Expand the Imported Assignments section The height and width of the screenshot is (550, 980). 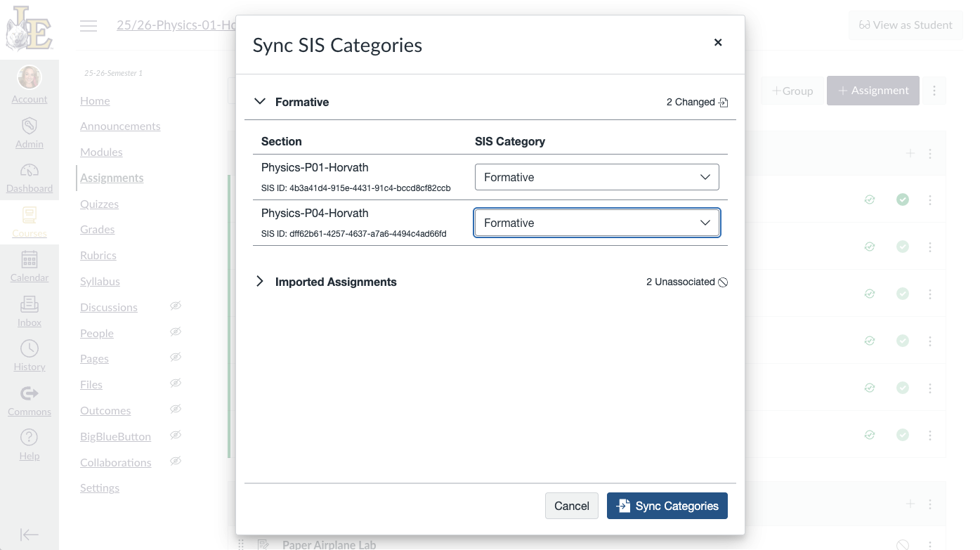[260, 281]
